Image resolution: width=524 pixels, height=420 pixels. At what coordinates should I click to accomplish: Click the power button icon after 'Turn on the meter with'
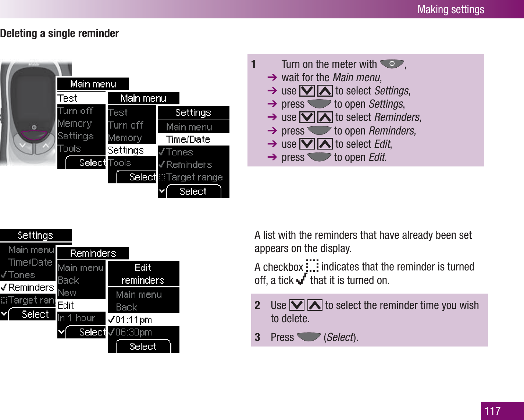point(392,64)
